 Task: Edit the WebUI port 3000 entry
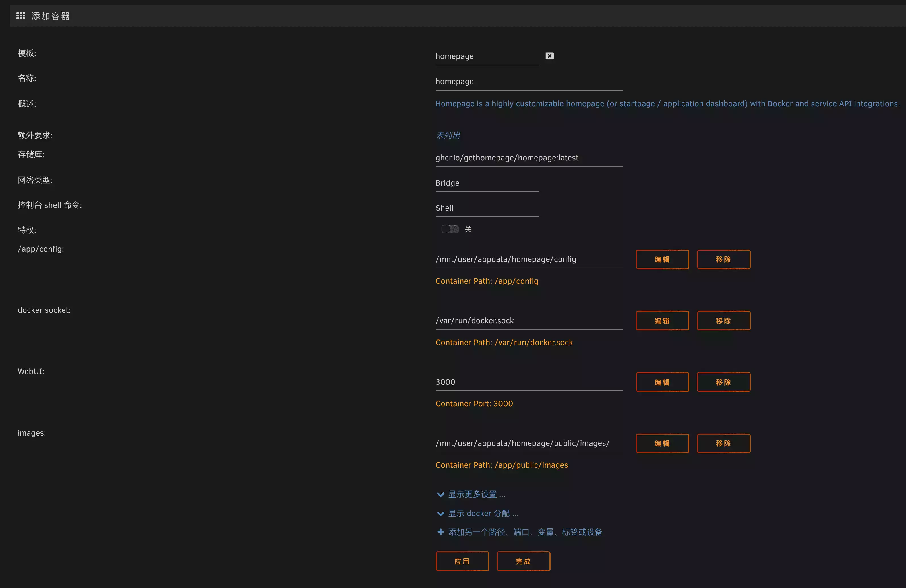662,382
